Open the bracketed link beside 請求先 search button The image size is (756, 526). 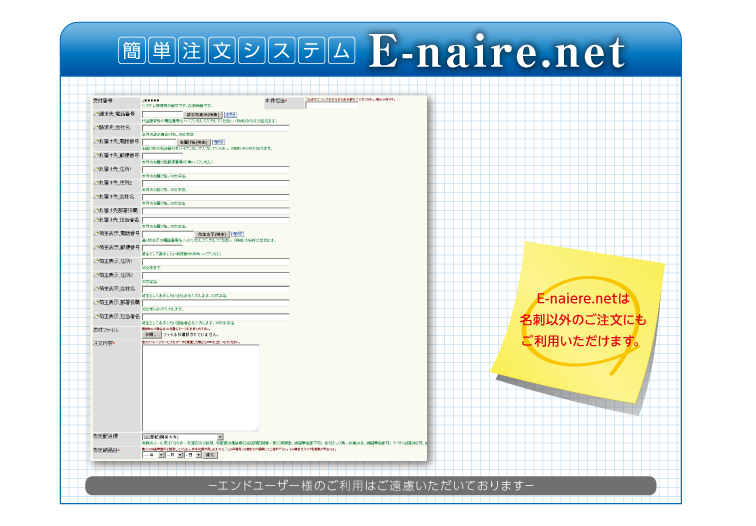(230, 114)
